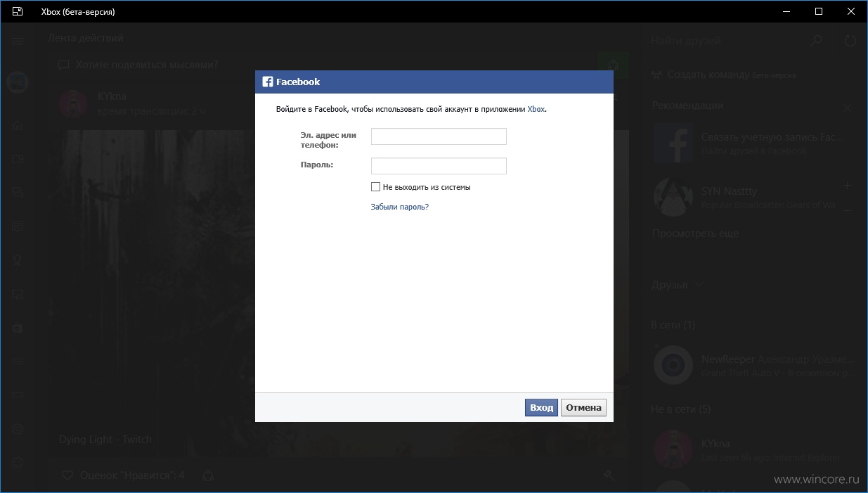Click the Не в сети (5) heading
The width and height of the screenshot is (868, 493).
click(x=680, y=409)
